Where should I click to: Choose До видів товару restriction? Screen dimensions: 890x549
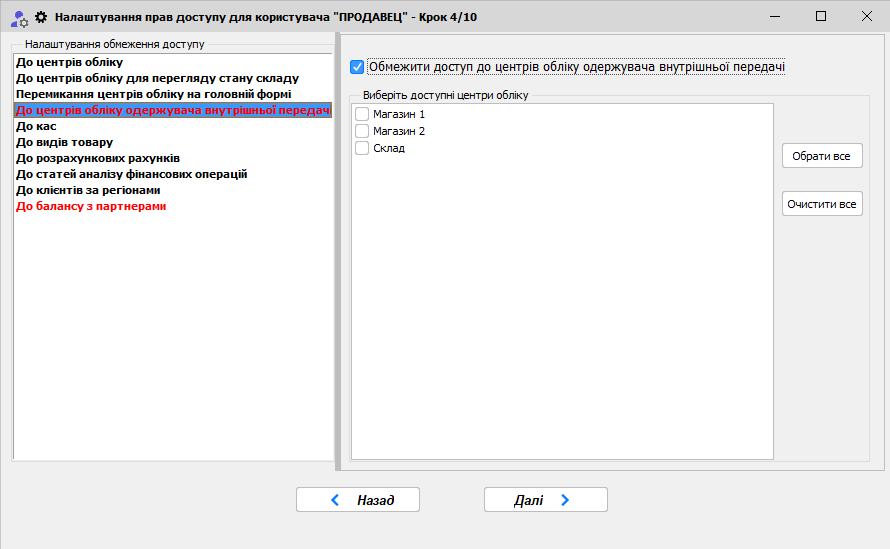click(65, 142)
